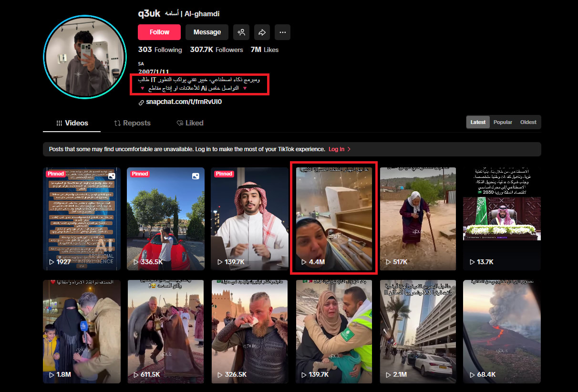578x392 pixels.
Task: Switch to the Reposts tab
Action: click(132, 123)
